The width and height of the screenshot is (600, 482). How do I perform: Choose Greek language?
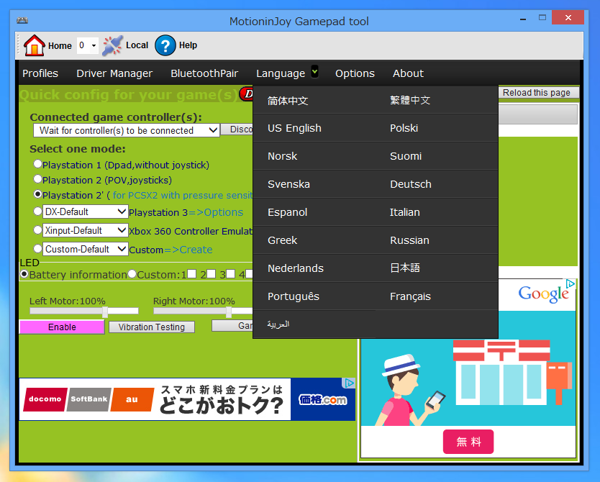pos(282,240)
